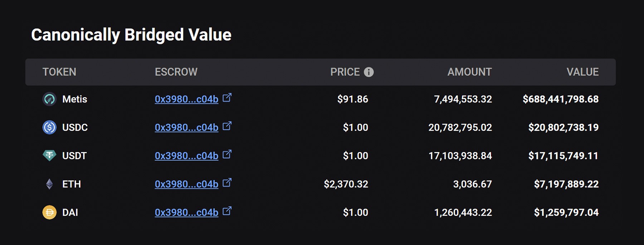Click the VALUE column header

pyautogui.click(x=582, y=72)
